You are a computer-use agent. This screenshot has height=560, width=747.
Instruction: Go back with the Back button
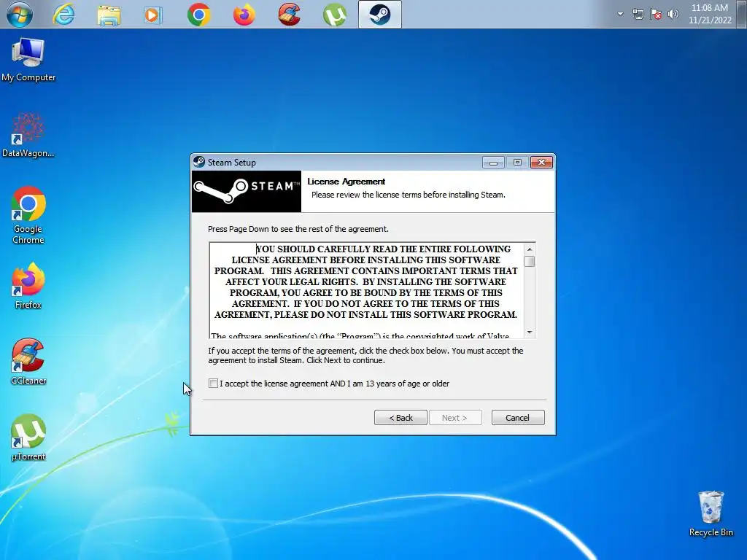[x=400, y=418]
